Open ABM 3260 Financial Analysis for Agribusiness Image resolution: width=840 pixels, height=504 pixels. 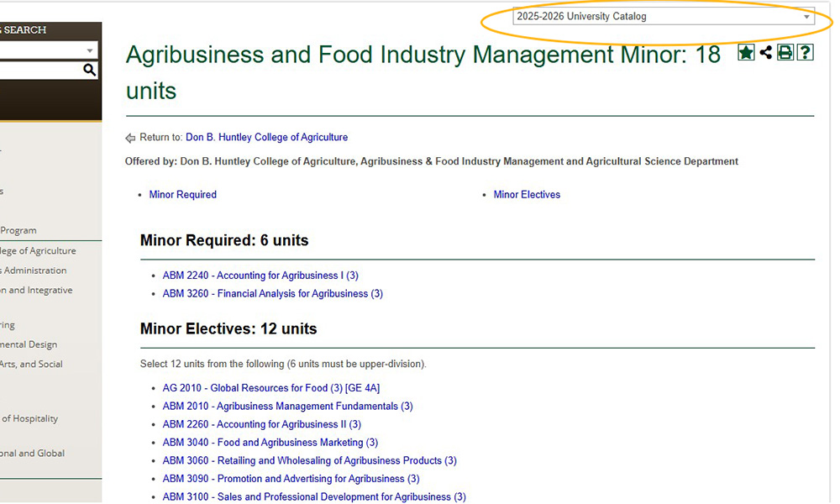tap(271, 293)
